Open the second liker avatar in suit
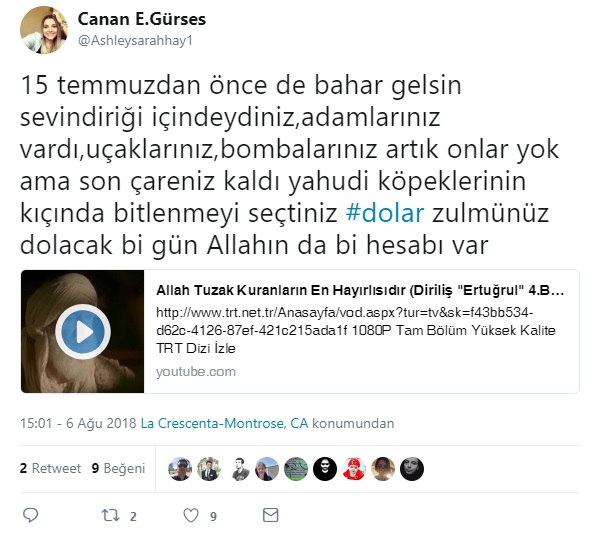589x545 pixels. (209, 469)
